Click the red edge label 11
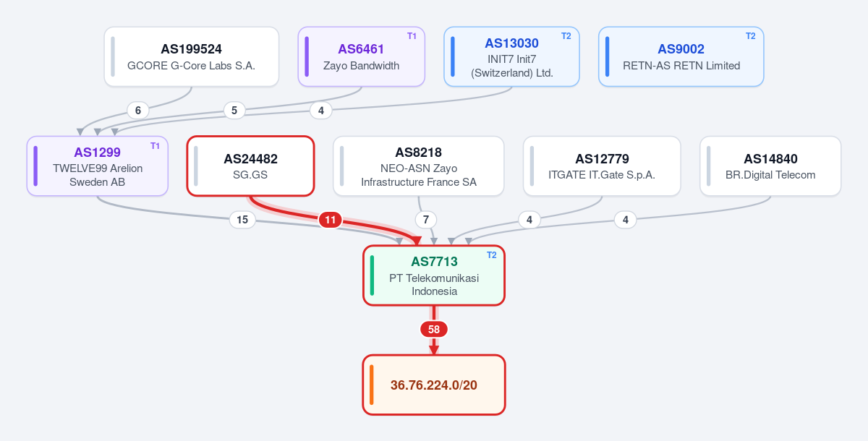Screen dimensions: 868x441 [331, 220]
